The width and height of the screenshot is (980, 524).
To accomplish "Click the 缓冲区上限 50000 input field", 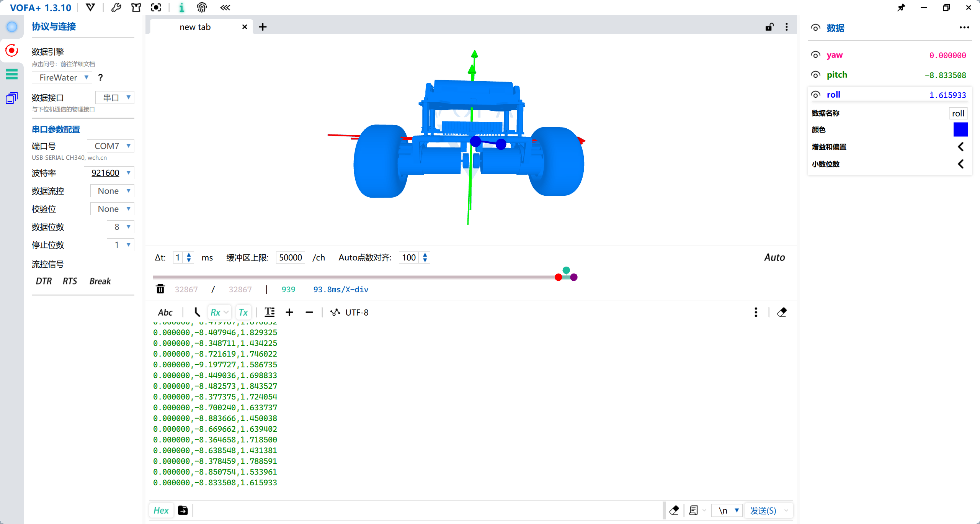I will click(x=290, y=257).
